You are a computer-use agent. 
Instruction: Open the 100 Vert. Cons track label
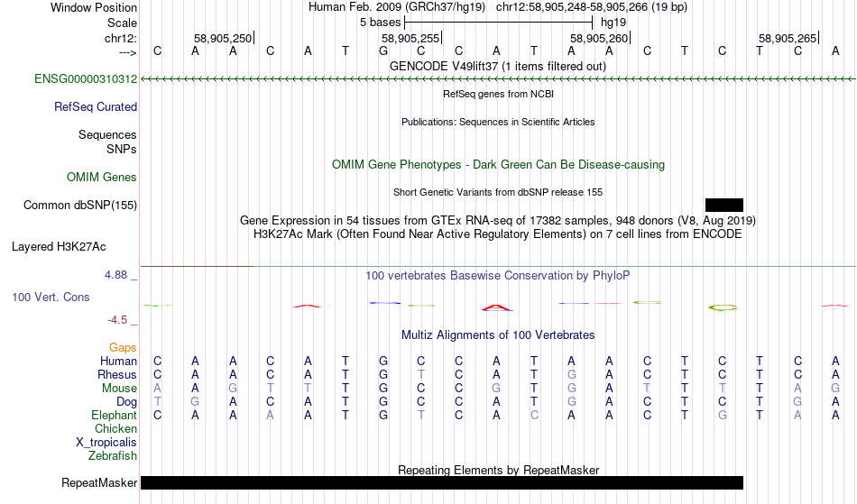[x=51, y=297]
